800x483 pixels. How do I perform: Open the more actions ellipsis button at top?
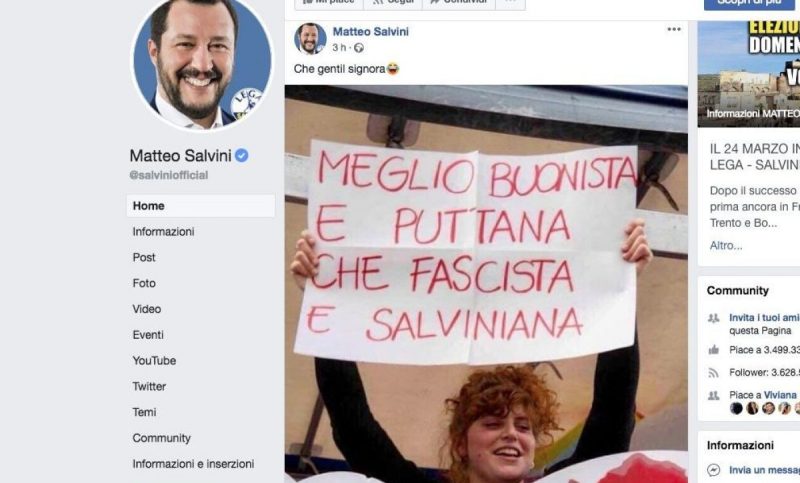click(510, 3)
